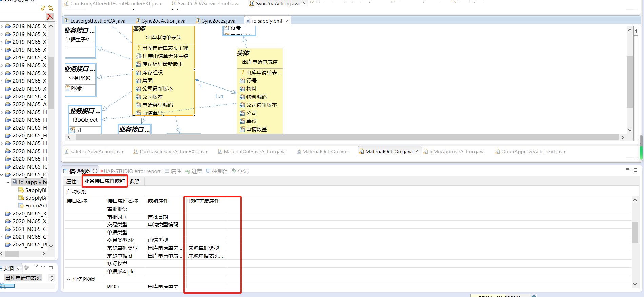
Task: Click the circular yellow arrows refresh icon
Action: coord(43,8)
